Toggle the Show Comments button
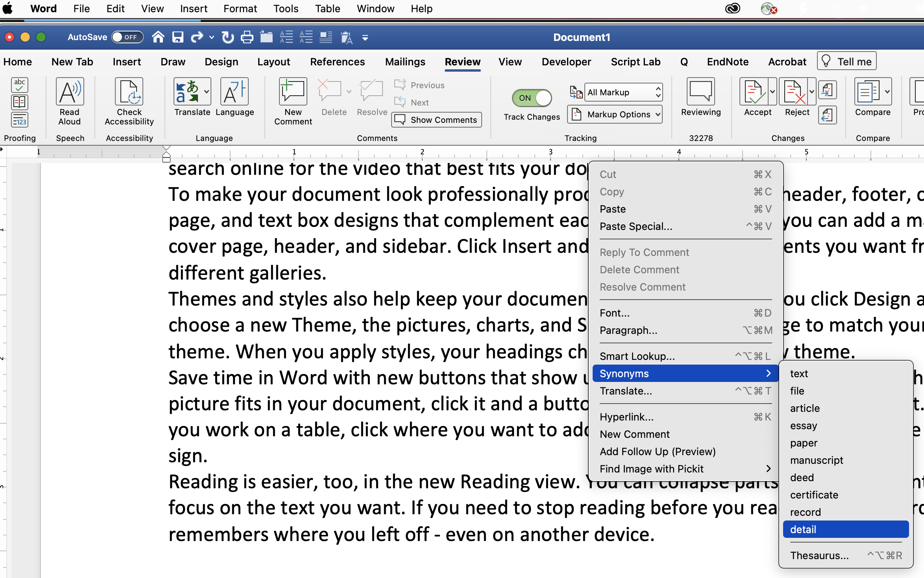This screenshot has width=924, height=578. pyautogui.click(x=436, y=120)
